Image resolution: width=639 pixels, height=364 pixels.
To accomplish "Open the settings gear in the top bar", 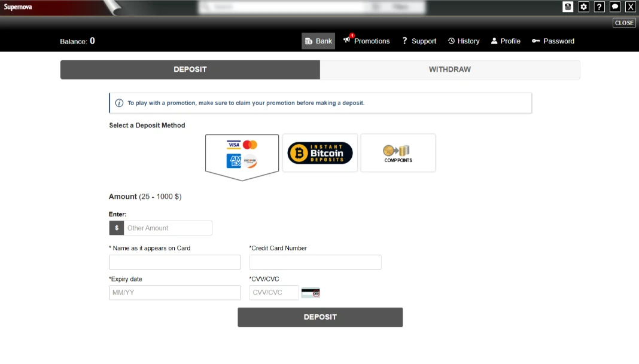I will 583,7.
